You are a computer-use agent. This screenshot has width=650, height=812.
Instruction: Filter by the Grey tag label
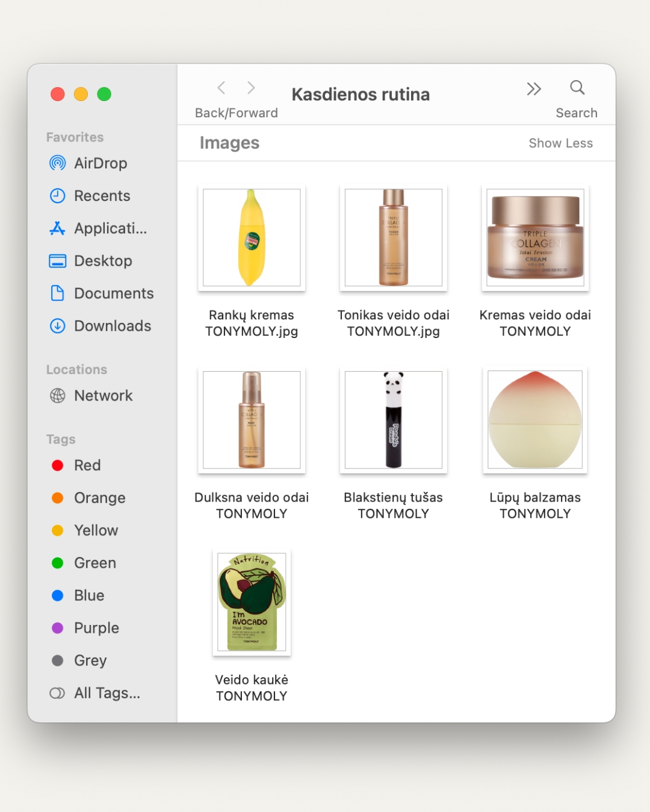(90, 660)
